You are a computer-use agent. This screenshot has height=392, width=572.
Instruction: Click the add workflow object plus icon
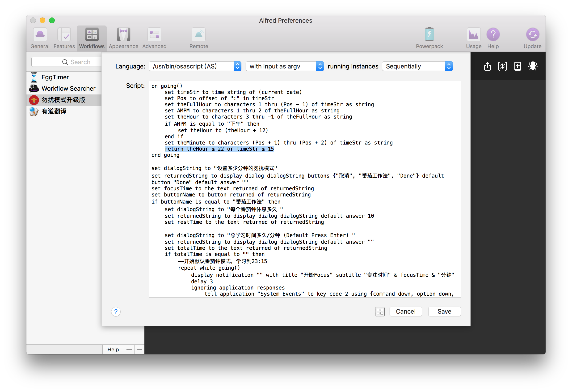pos(517,66)
